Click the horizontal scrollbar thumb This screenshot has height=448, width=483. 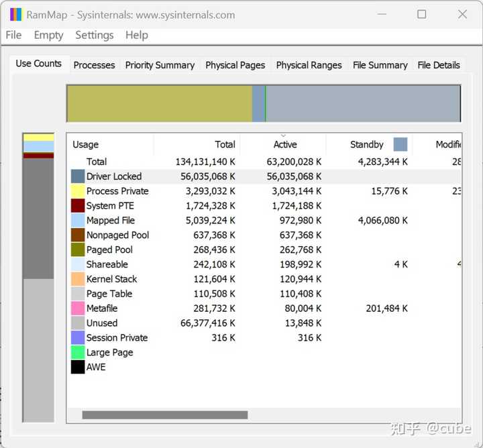pyautogui.click(x=165, y=414)
